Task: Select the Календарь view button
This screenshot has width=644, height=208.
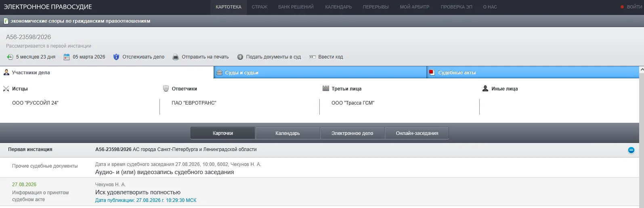Action: pyautogui.click(x=287, y=133)
